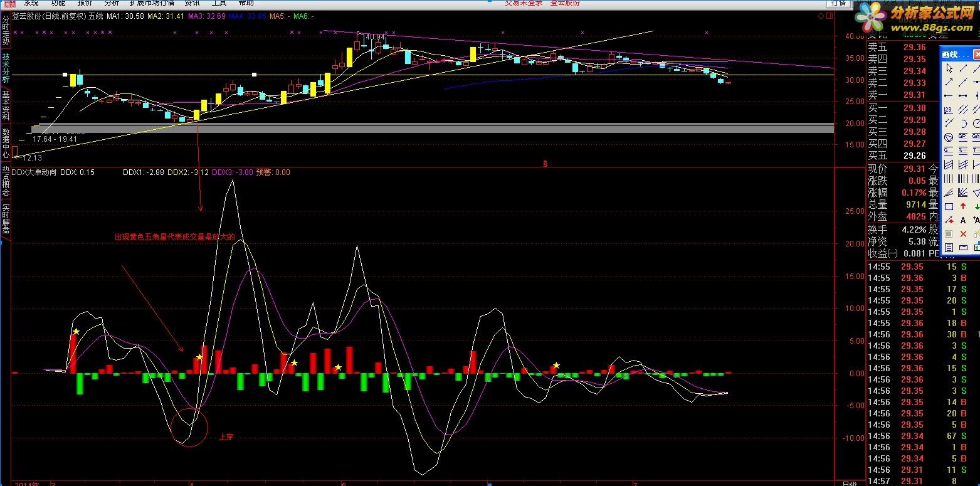Open the 工具 menu
The image size is (980, 486).
(219, 3)
